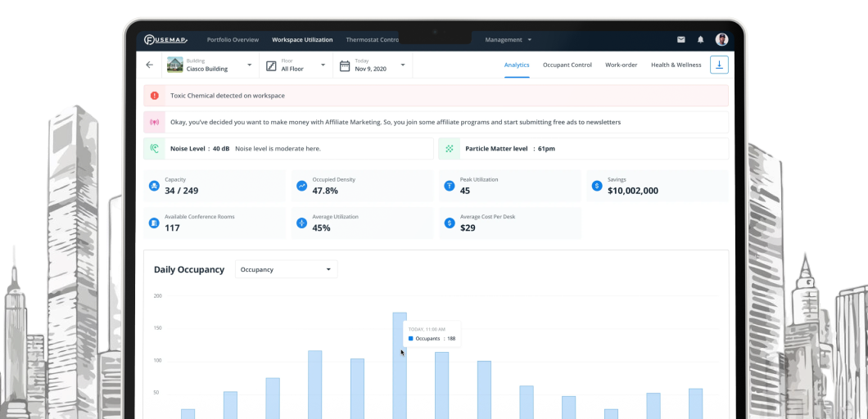Switch to the Occupant Control tab
The width and height of the screenshot is (868, 419).
click(567, 65)
